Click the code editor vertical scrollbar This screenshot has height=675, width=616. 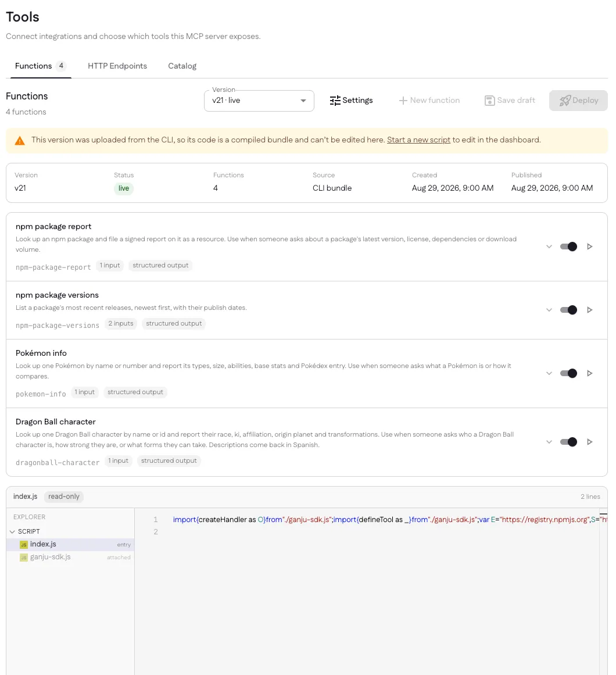point(603,592)
